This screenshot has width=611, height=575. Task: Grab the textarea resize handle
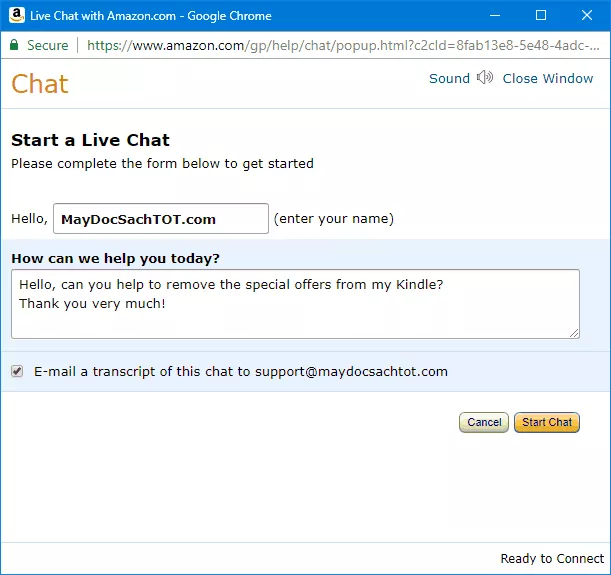[574, 333]
